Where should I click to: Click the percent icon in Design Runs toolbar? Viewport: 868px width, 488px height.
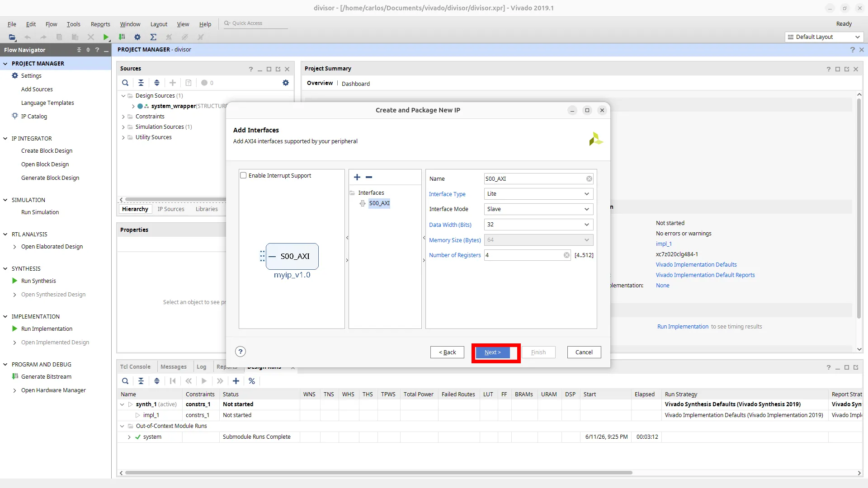252,381
